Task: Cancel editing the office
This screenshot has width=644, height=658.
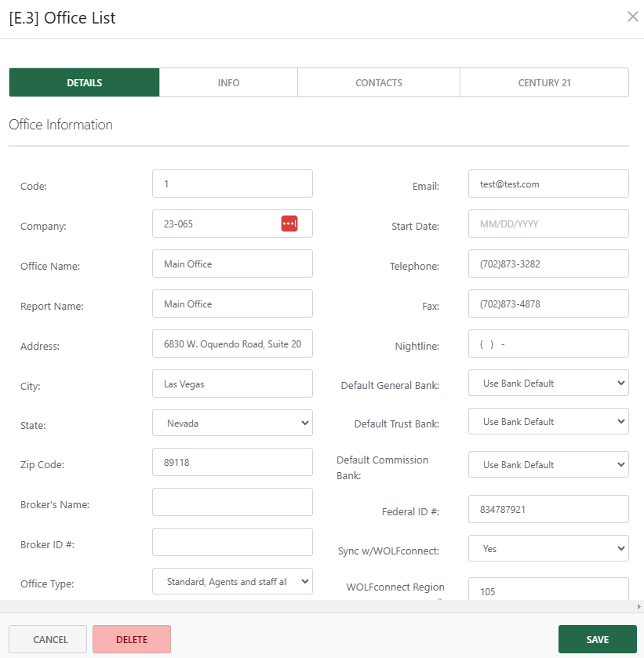Action: [x=48, y=639]
